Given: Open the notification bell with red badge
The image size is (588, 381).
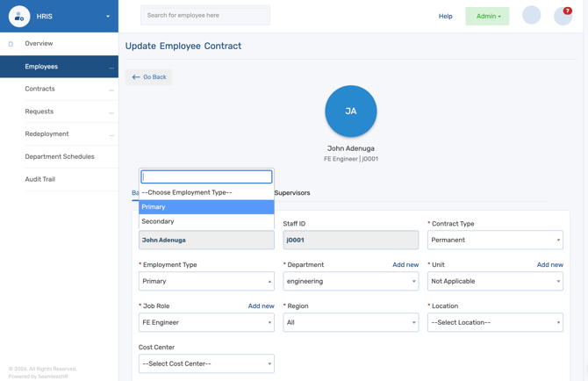Looking at the screenshot, I should click(563, 16).
